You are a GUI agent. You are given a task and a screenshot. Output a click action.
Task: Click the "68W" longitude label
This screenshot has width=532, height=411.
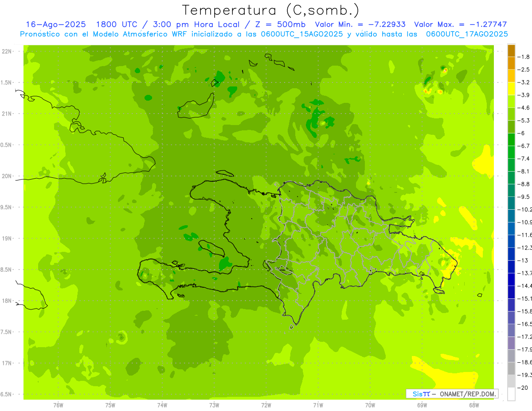point(474,405)
